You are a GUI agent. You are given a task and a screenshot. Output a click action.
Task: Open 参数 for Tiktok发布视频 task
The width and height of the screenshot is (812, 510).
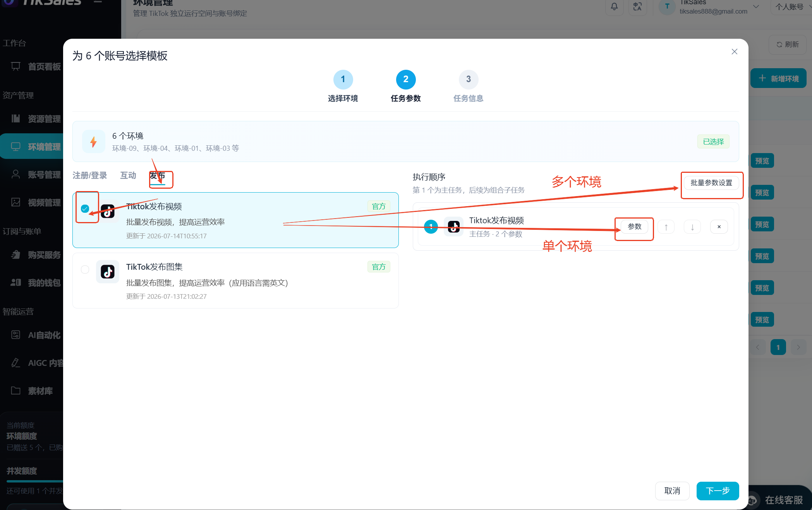pos(634,227)
